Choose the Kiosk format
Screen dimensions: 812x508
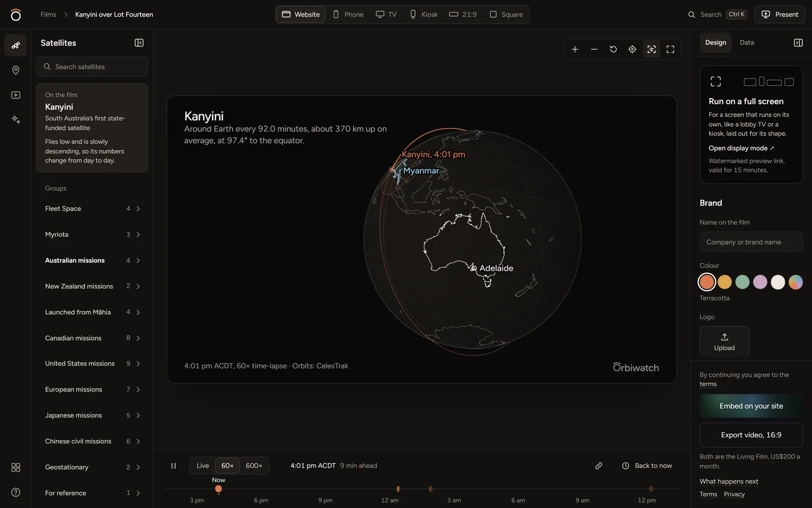pos(424,15)
